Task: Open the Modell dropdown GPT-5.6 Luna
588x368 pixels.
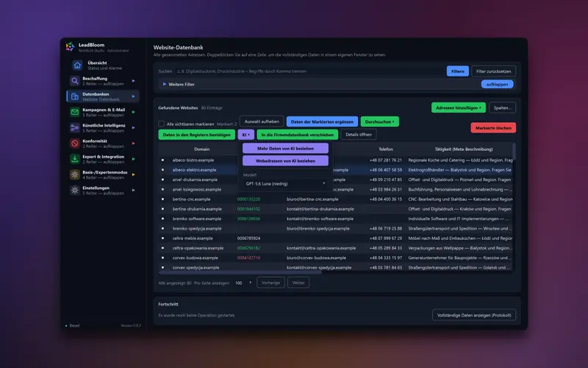Action: click(285, 183)
